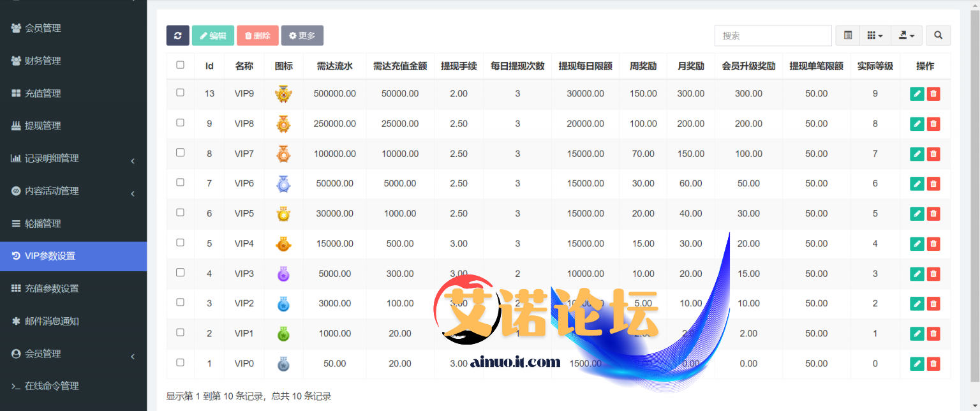Viewport: 980px width, 411px height.
Task: Toggle the table list view icon
Action: 848,36
